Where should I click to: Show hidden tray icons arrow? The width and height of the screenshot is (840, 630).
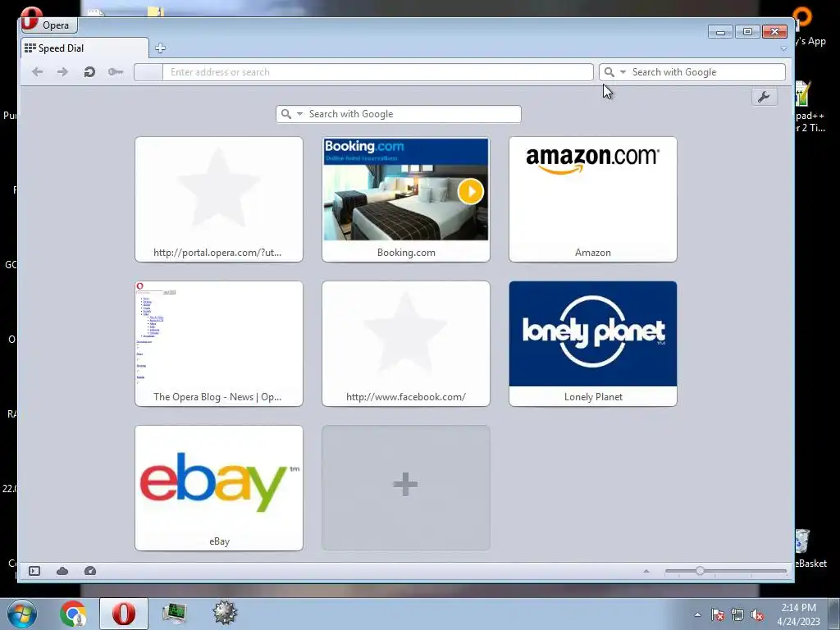(697, 615)
